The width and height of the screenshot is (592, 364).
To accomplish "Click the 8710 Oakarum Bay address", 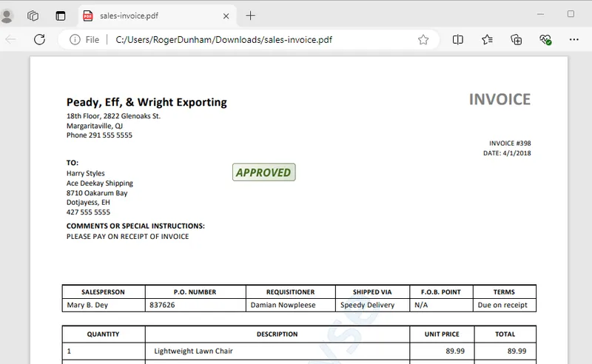I will tap(97, 193).
